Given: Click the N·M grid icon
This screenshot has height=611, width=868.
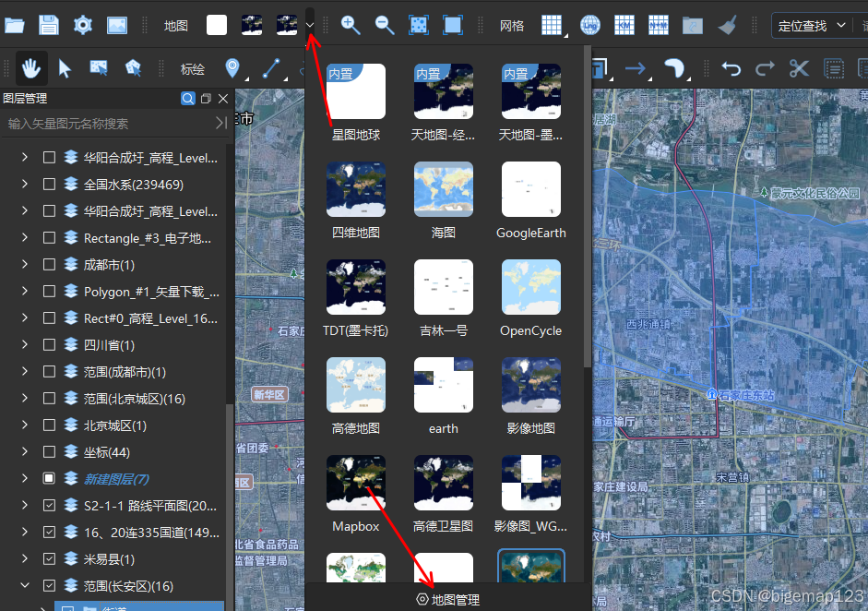Looking at the screenshot, I should [659, 26].
